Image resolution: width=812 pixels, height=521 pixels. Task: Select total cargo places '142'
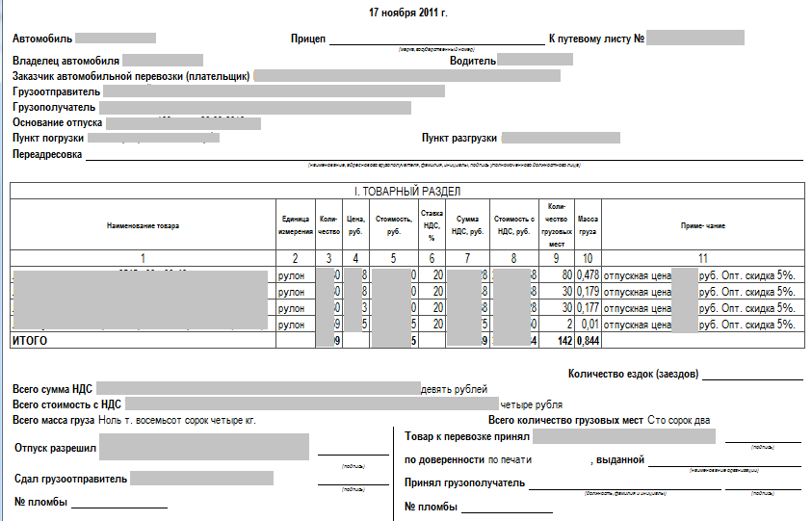click(x=565, y=341)
